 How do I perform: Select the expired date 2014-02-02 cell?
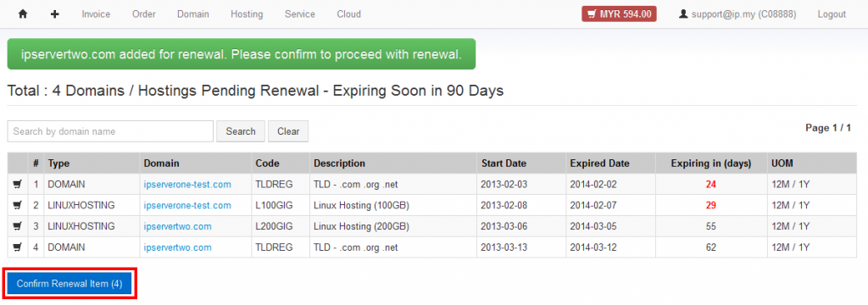point(610,185)
